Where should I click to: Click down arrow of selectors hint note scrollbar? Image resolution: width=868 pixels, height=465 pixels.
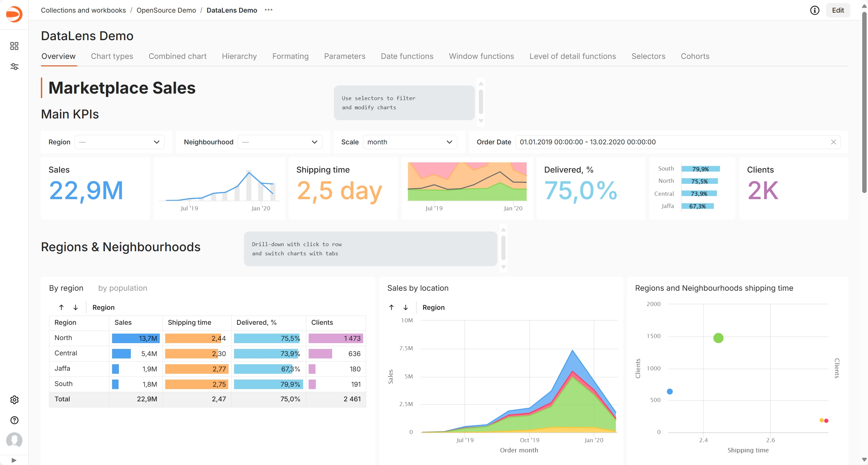click(481, 121)
